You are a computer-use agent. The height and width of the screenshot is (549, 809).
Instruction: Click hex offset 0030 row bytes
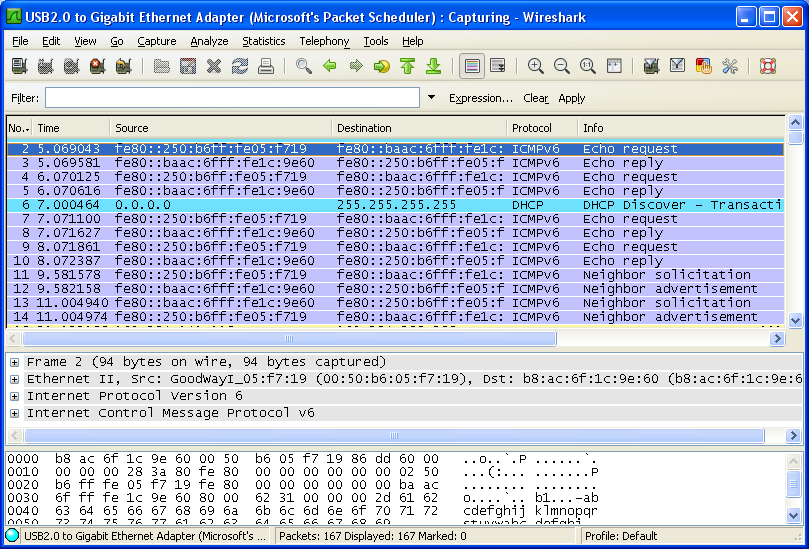tap(247, 498)
